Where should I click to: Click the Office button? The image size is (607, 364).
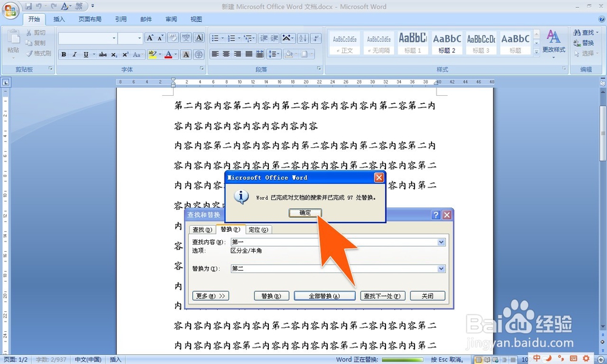(x=10, y=10)
